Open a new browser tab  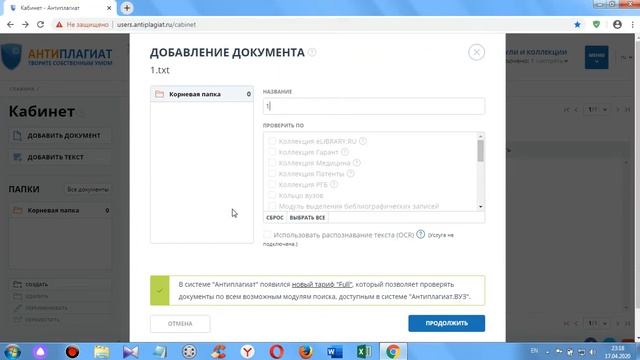(127, 8)
